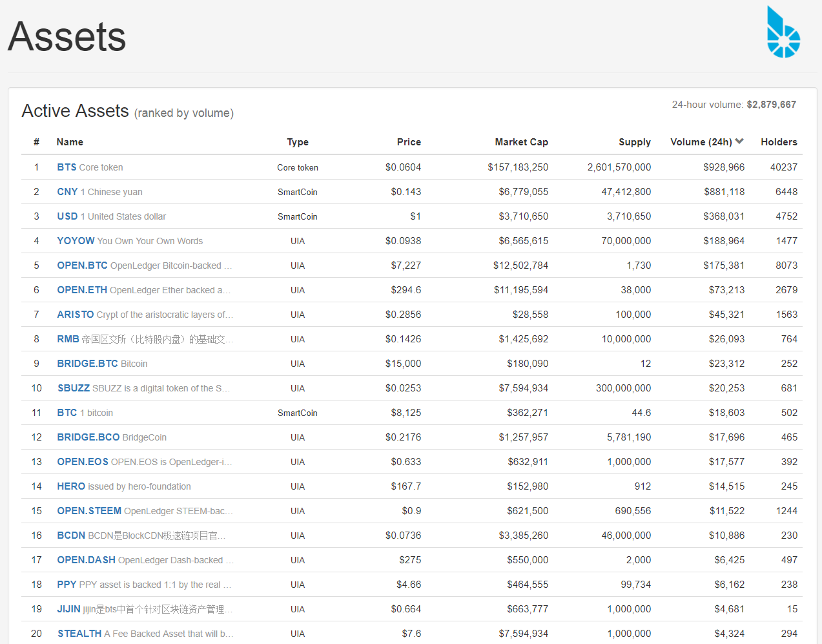Open the SBUZZ asset link
Image resolution: width=822 pixels, height=644 pixels.
74,388
